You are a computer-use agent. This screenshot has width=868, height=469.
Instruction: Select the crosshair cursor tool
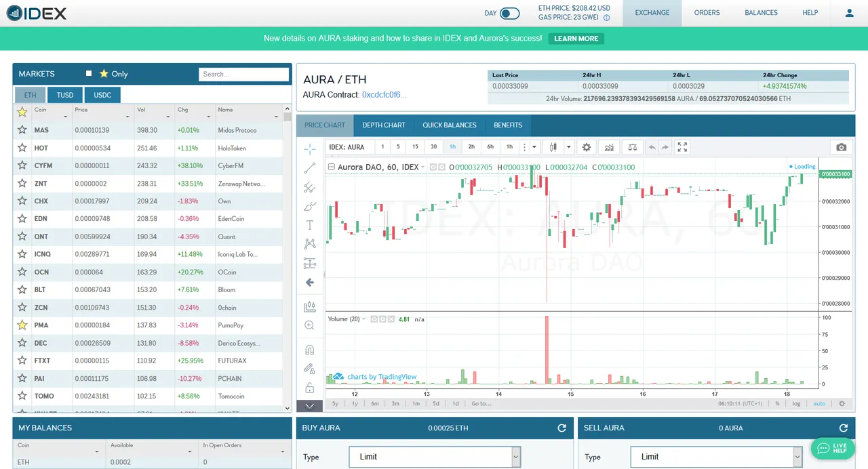(x=310, y=149)
